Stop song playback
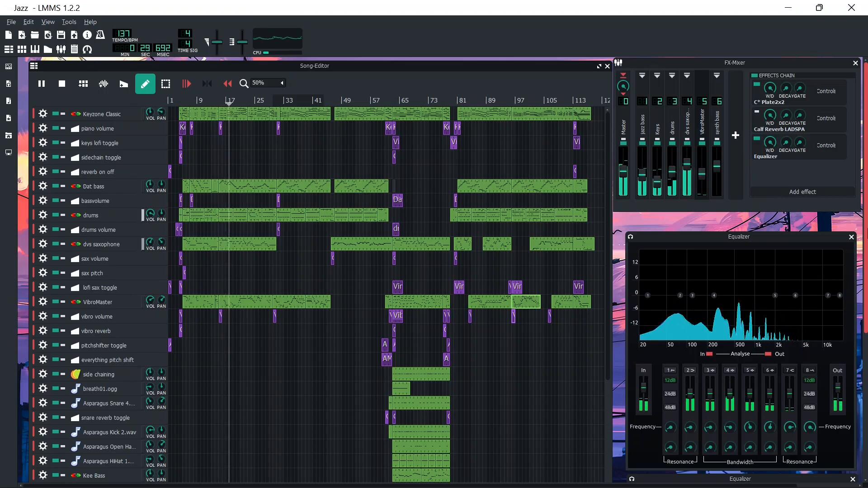 click(x=62, y=84)
